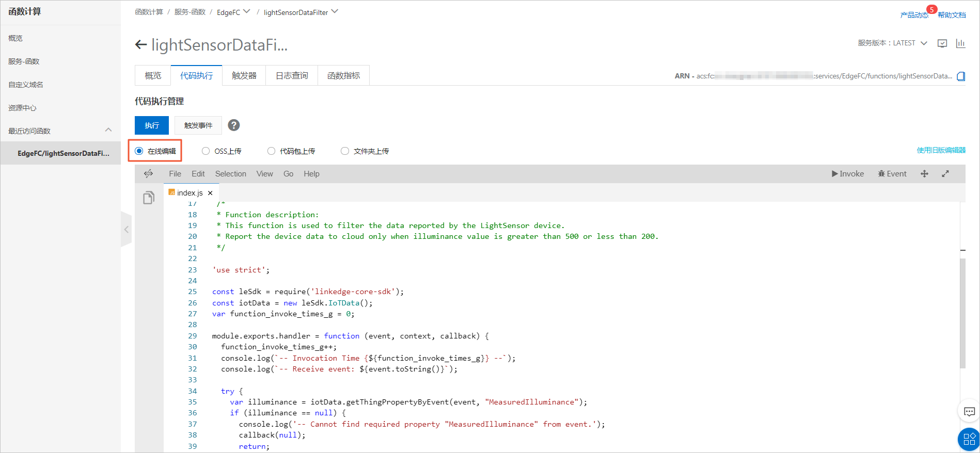
Task: Click the Event bug icon button
Action: (892, 174)
